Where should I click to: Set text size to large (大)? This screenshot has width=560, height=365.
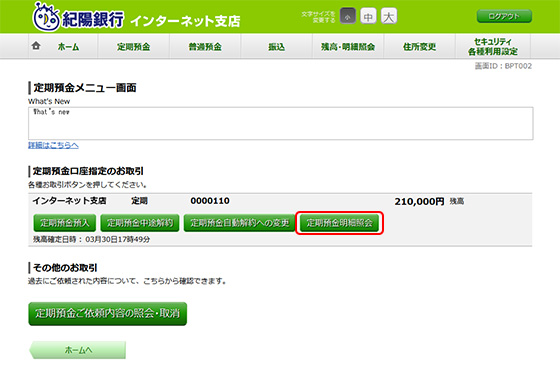389,16
